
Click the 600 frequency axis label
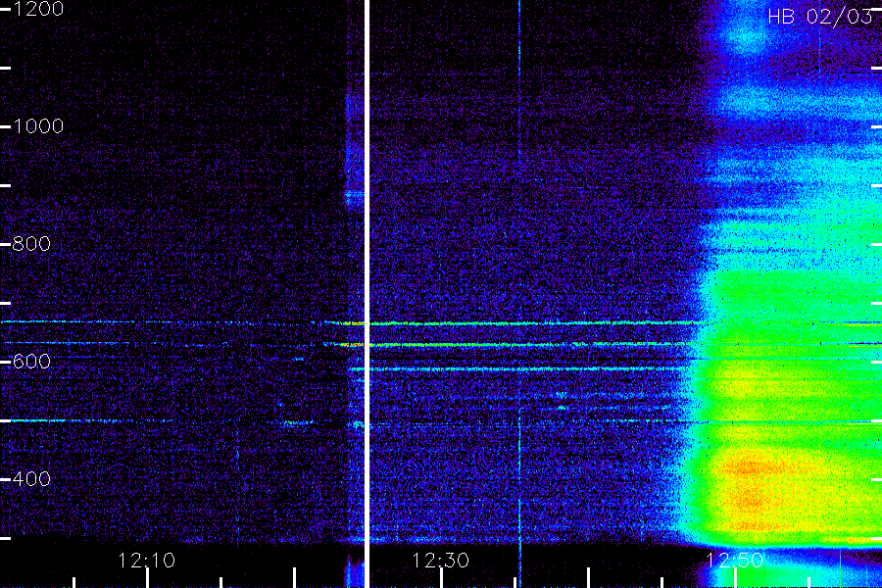tap(31, 362)
